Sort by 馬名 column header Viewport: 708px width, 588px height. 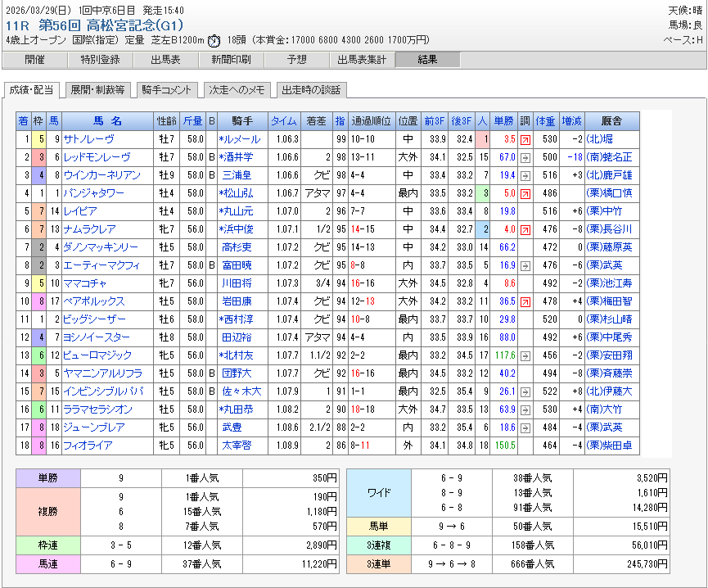(x=107, y=121)
